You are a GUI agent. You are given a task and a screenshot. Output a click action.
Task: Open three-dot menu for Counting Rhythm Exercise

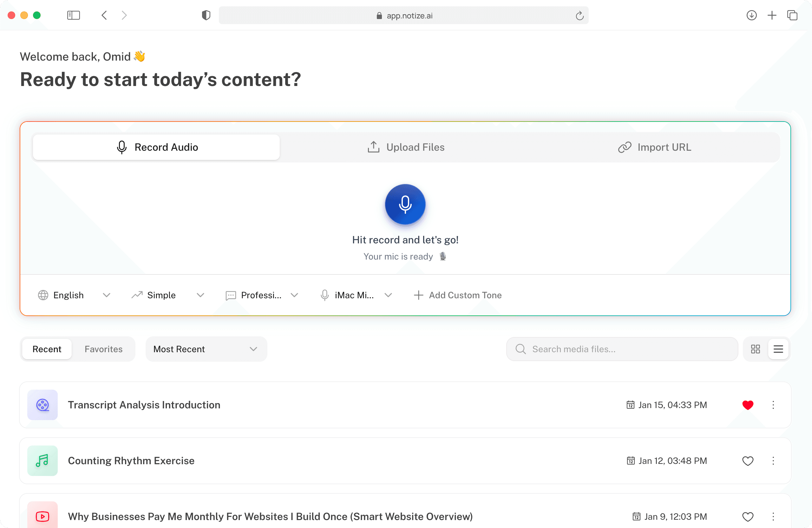tap(773, 461)
